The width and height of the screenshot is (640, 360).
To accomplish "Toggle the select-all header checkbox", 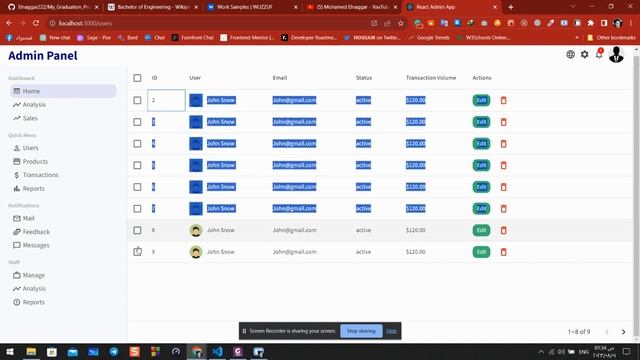I will (x=137, y=78).
